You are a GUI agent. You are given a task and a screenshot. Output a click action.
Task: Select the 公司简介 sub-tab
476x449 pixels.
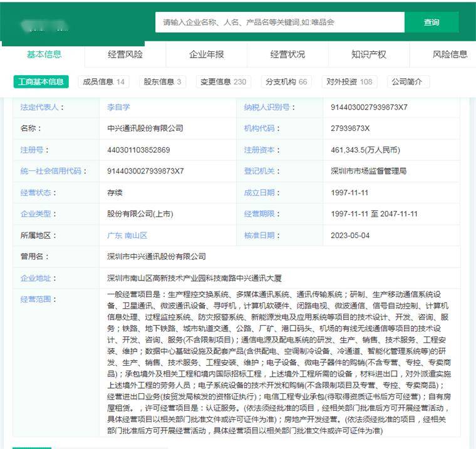(x=408, y=81)
